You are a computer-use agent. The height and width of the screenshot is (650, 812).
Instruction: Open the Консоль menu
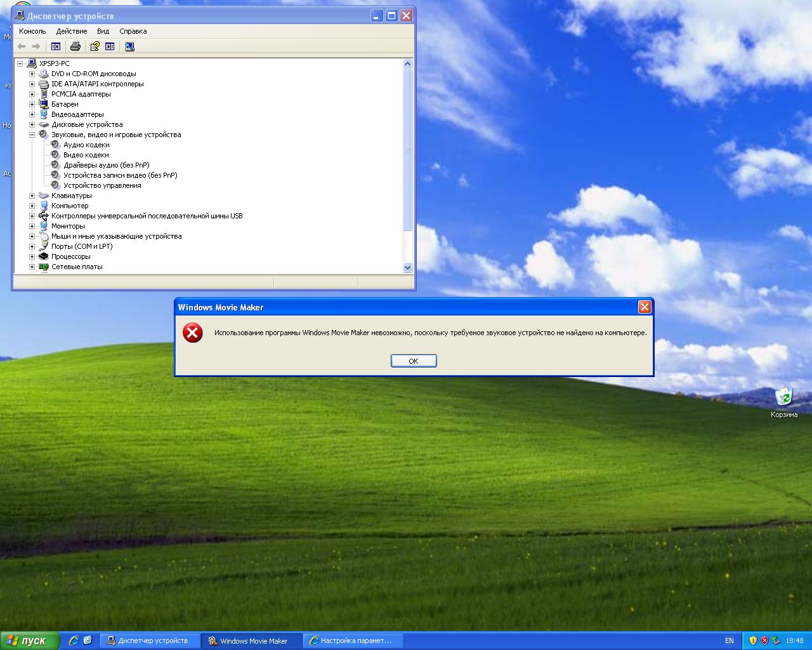[32, 31]
